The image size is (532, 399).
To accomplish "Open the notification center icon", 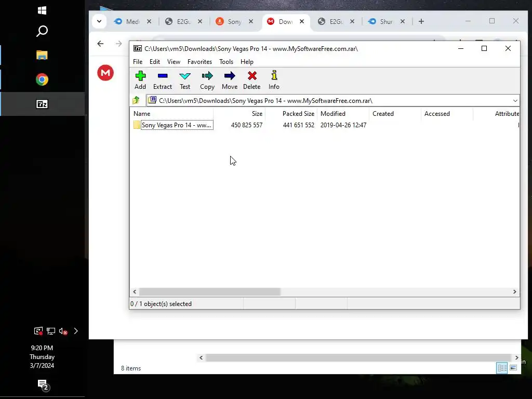I will [x=43, y=385].
